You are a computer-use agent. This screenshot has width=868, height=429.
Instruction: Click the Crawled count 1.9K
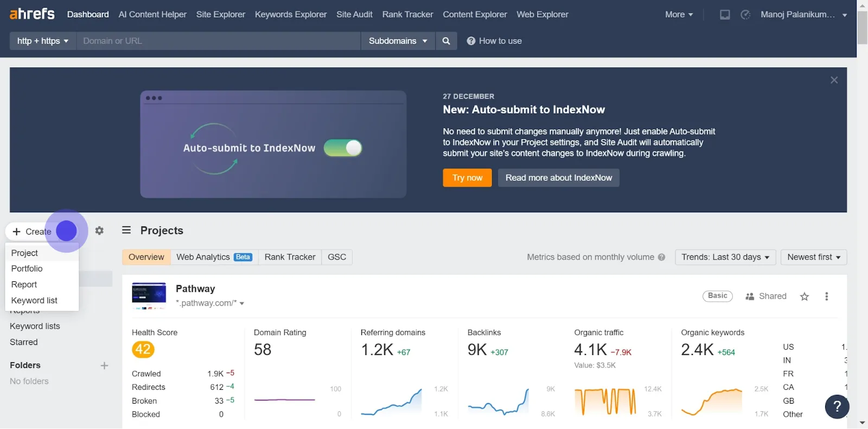coord(215,374)
